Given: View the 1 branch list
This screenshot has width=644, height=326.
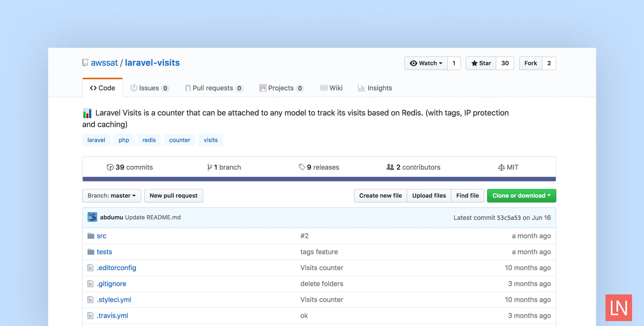Looking at the screenshot, I should click(224, 167).
